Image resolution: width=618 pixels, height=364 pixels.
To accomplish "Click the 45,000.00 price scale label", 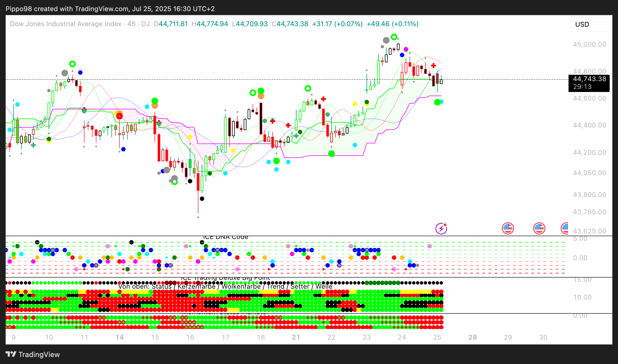I will pos(589,44).
